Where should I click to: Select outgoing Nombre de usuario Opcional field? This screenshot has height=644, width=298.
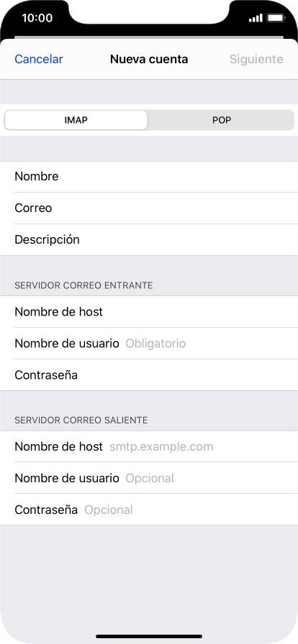coord(149,478)
